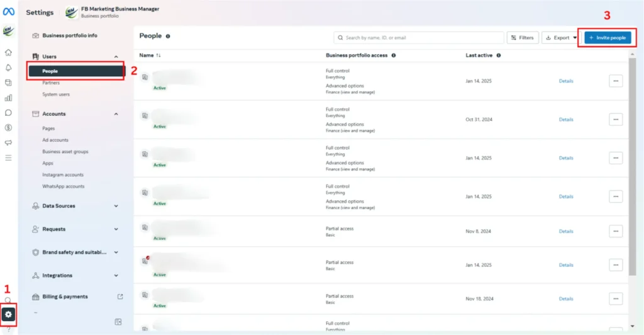Click info icon beside Last active
Image resolution: width=644 pixels, height=335 pixels.
pos(499,55)
